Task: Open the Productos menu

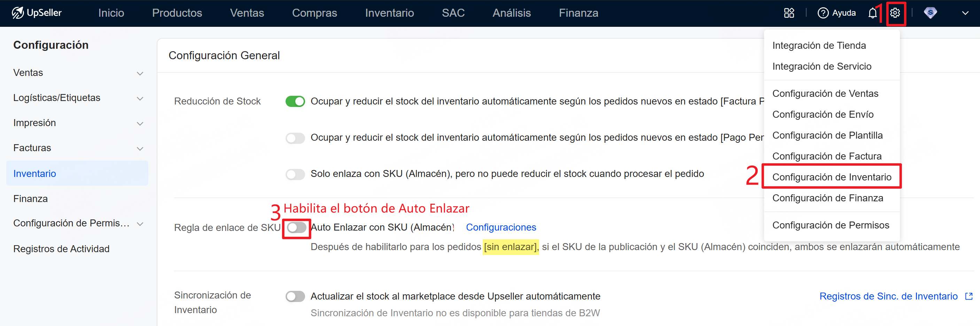Action: click(177, 13)
